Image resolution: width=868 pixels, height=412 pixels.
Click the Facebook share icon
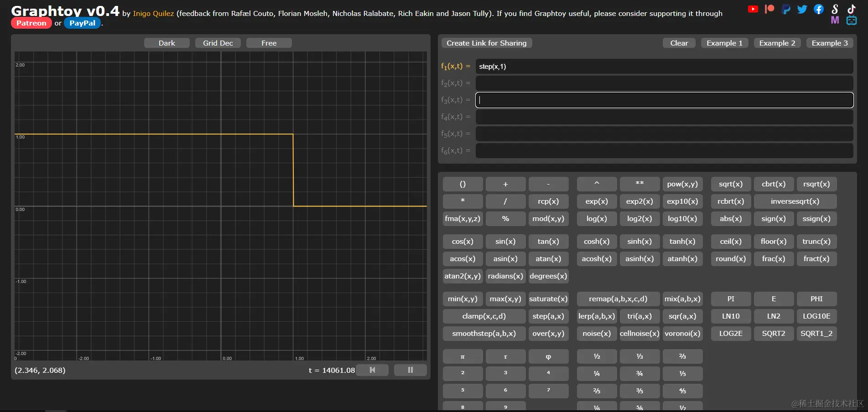pos(818,9)
